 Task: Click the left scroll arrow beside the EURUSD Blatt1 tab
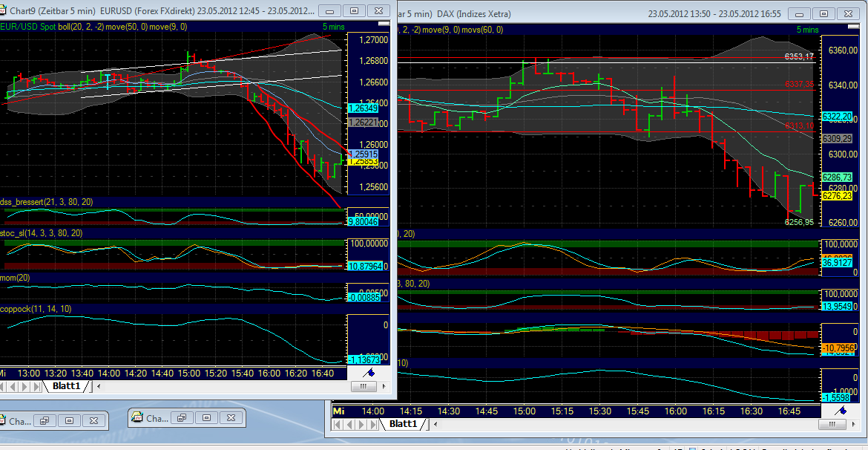click(99, 386)
